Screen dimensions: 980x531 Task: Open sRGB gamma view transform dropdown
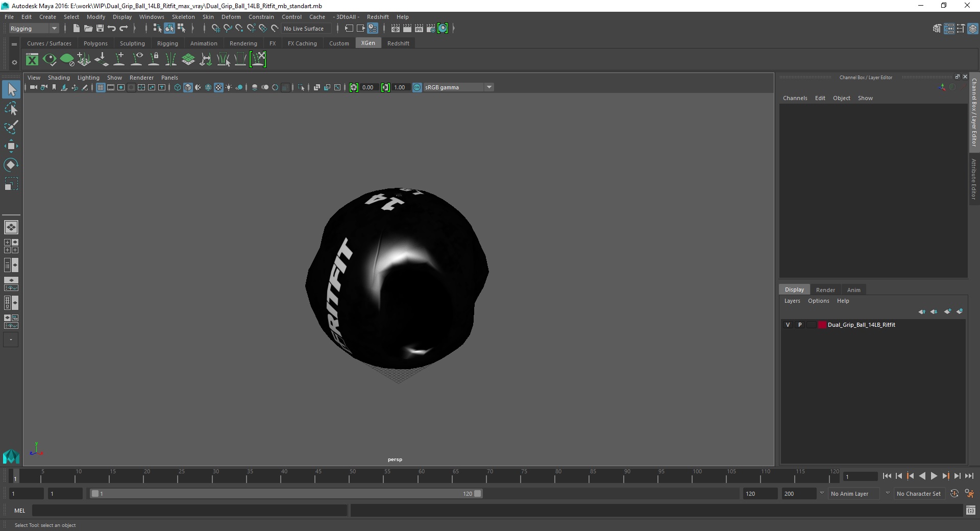458,87
